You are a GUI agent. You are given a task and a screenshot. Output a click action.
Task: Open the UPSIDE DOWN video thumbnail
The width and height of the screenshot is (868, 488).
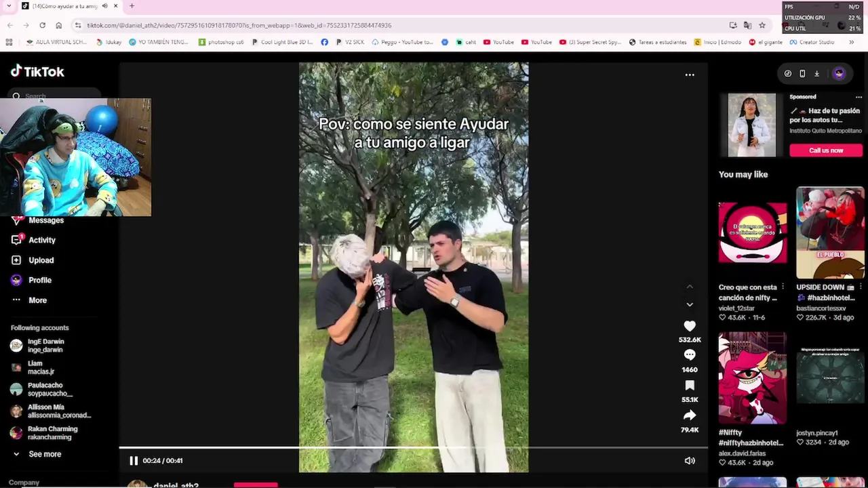pos(830,232)
